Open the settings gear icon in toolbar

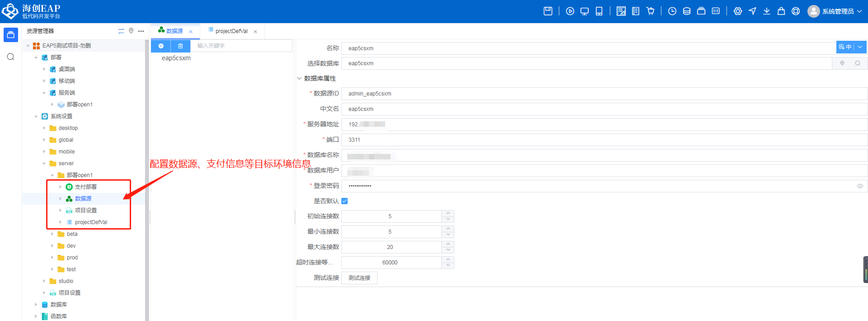pos(738,11)
